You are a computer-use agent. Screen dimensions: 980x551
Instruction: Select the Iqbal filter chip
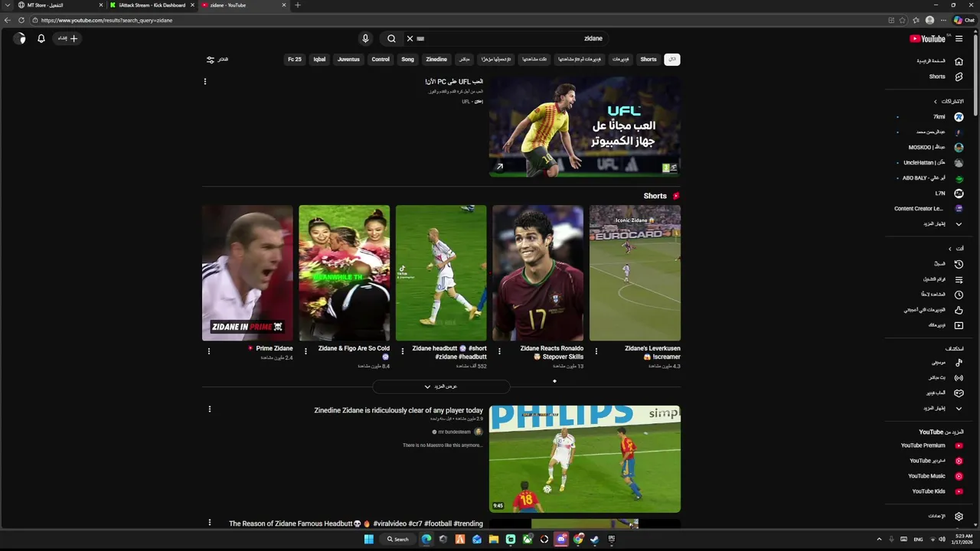pos(319,59)
